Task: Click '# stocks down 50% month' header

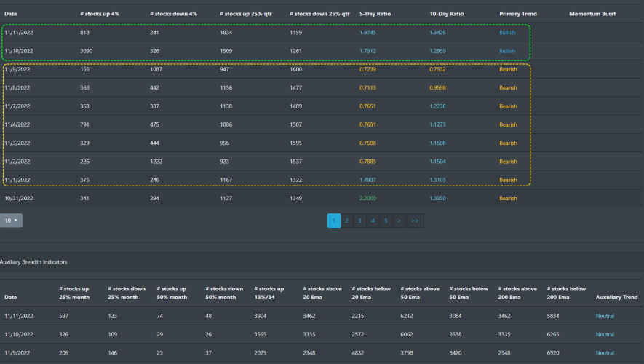Action: pos(224,293)
